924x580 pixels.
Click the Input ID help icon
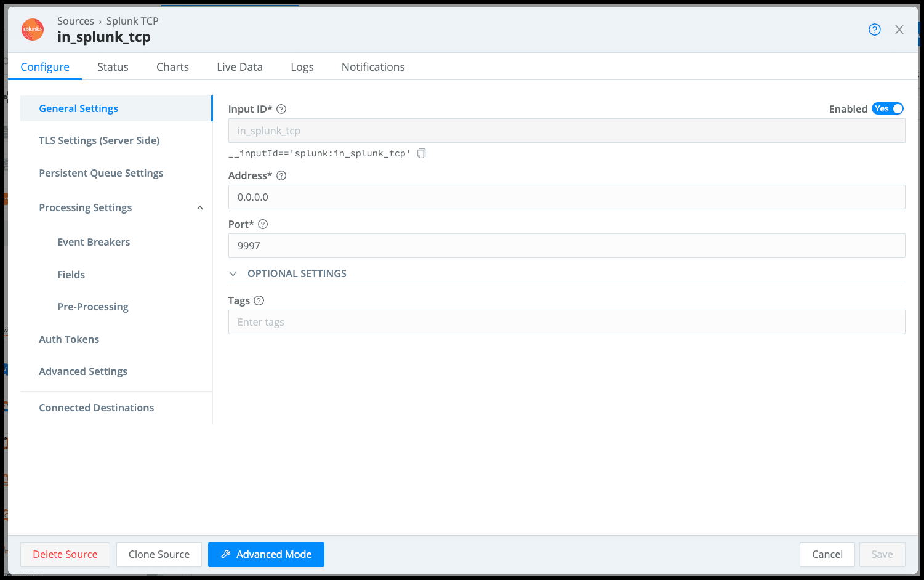coord(281,109)
